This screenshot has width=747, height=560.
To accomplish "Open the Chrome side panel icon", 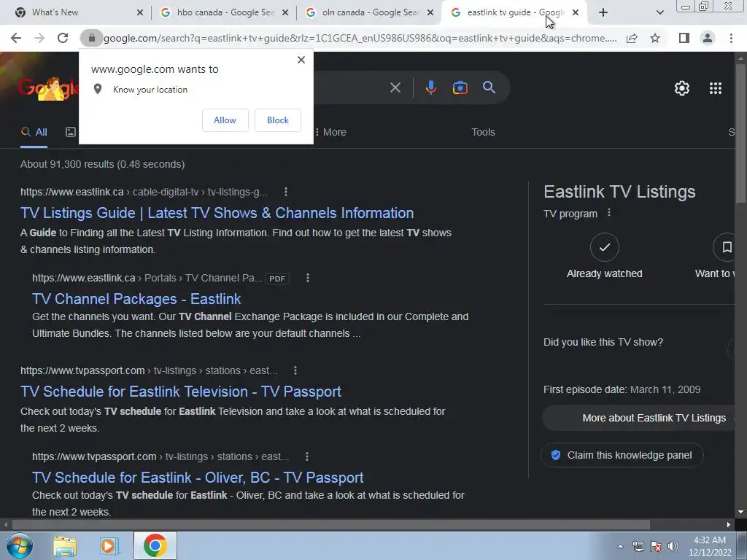I will 684,38.
